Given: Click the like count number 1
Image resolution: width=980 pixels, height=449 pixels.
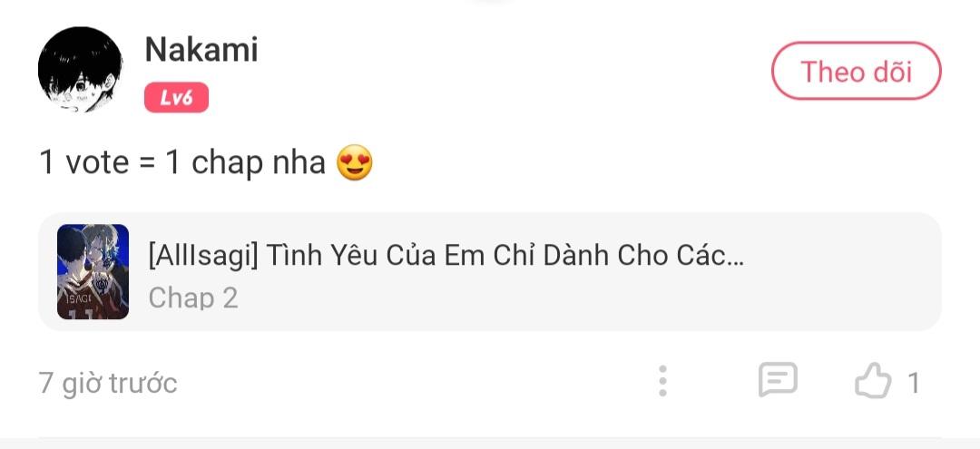Looking at the screenshot, I should tap(913, 383).
